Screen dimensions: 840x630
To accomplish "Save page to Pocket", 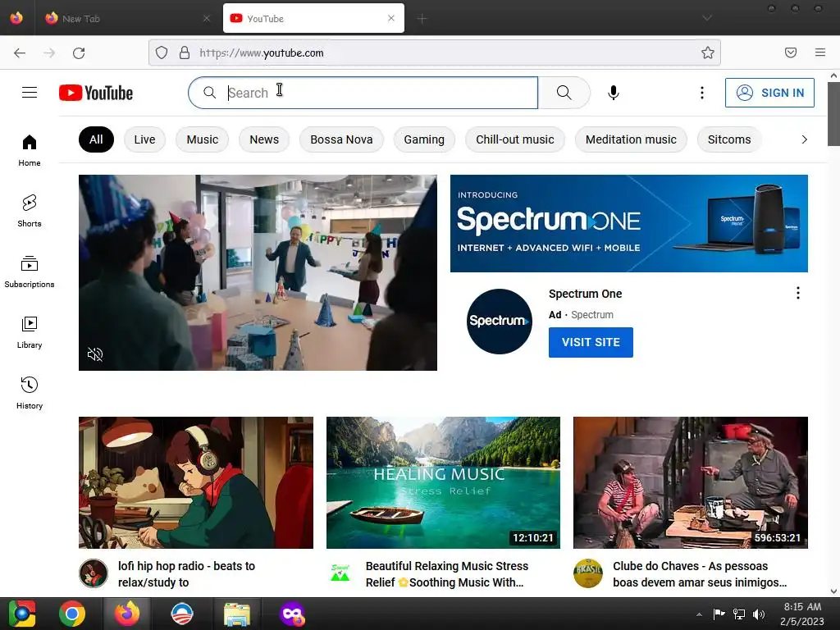I will point(791,52).
